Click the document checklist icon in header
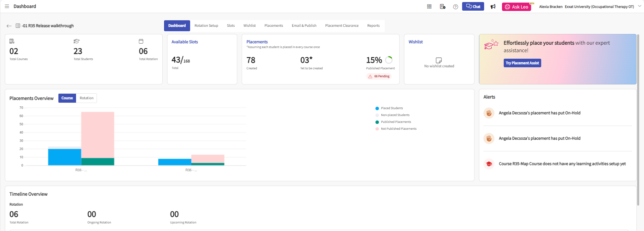 click(x=443, y=7)
